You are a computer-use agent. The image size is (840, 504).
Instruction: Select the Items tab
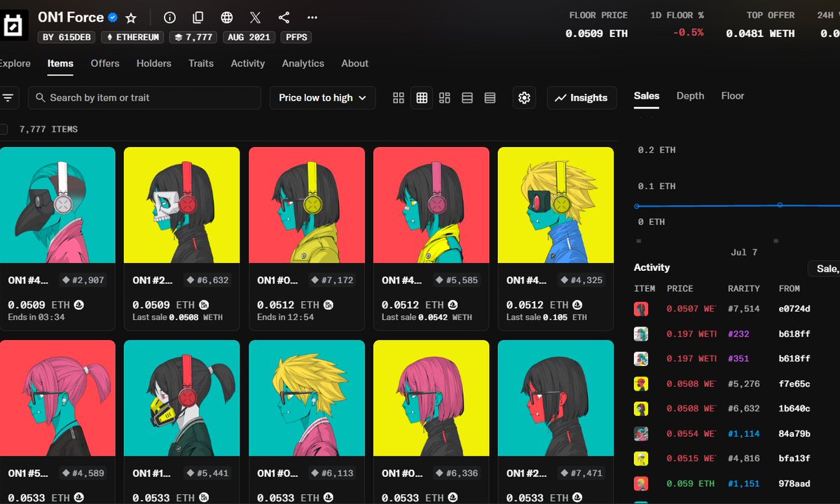60,63
